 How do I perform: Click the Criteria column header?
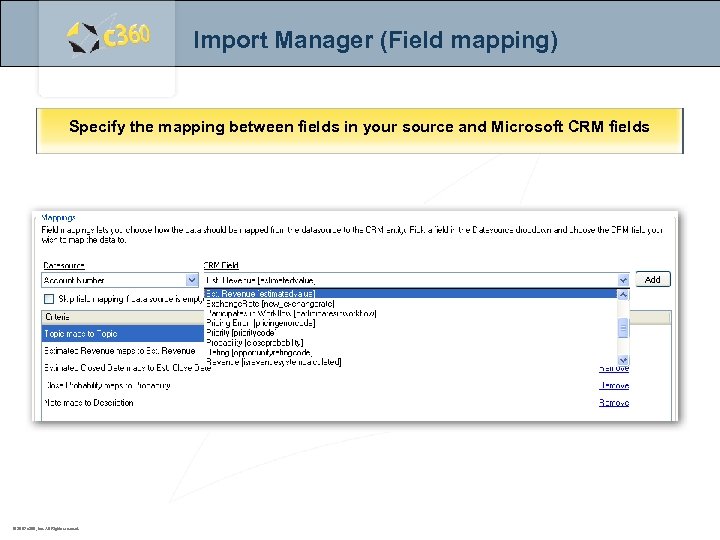(x=123, y=317)
